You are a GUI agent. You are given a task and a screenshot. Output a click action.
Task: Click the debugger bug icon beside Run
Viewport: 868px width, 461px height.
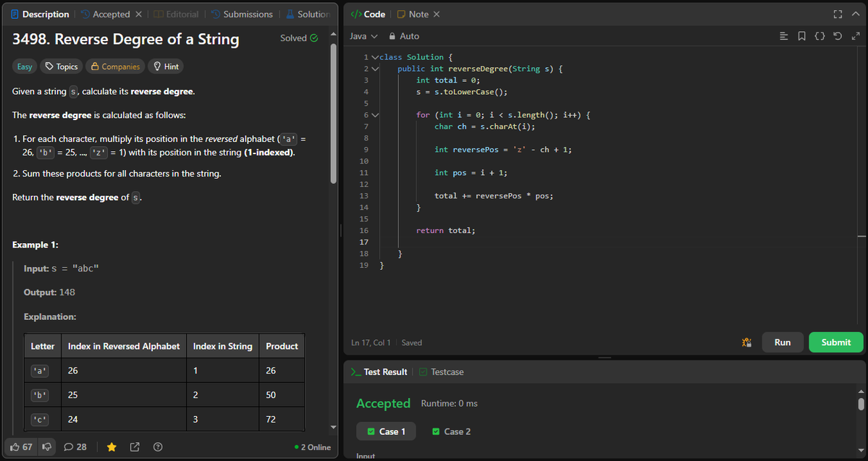746,342
